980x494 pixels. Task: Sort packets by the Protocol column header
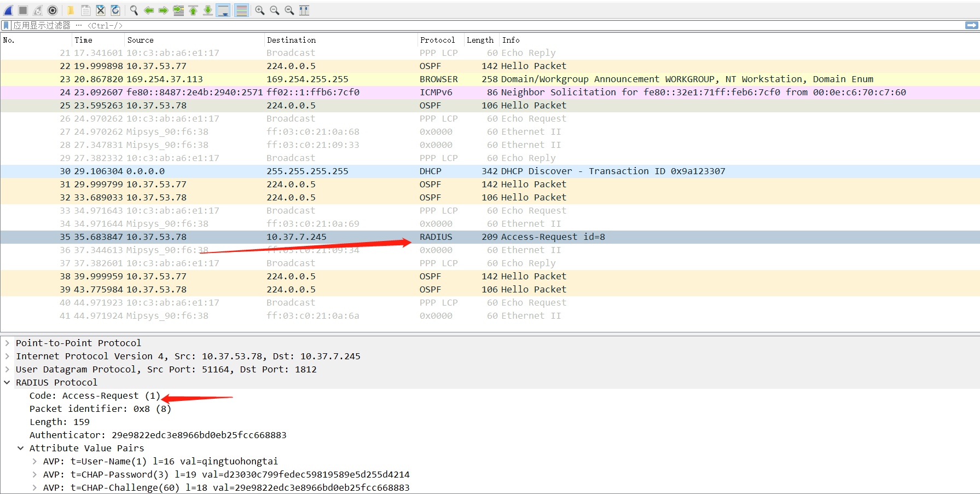(x=437, y=40)
